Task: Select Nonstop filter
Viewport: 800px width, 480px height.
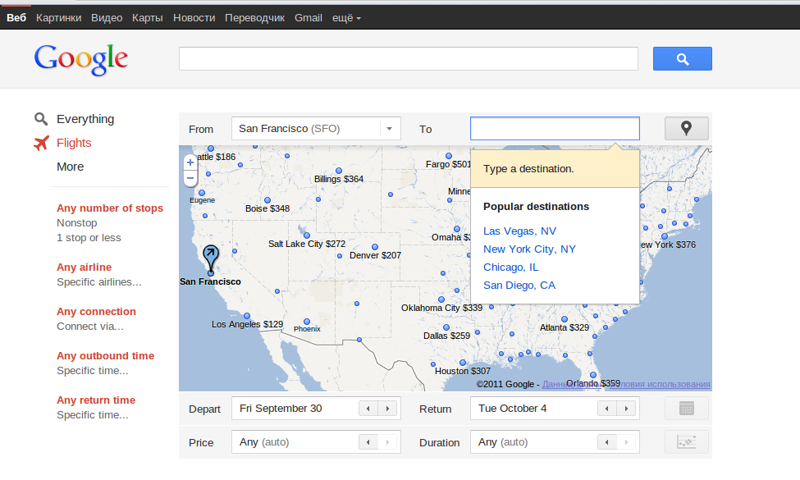Action: [77, 223]
